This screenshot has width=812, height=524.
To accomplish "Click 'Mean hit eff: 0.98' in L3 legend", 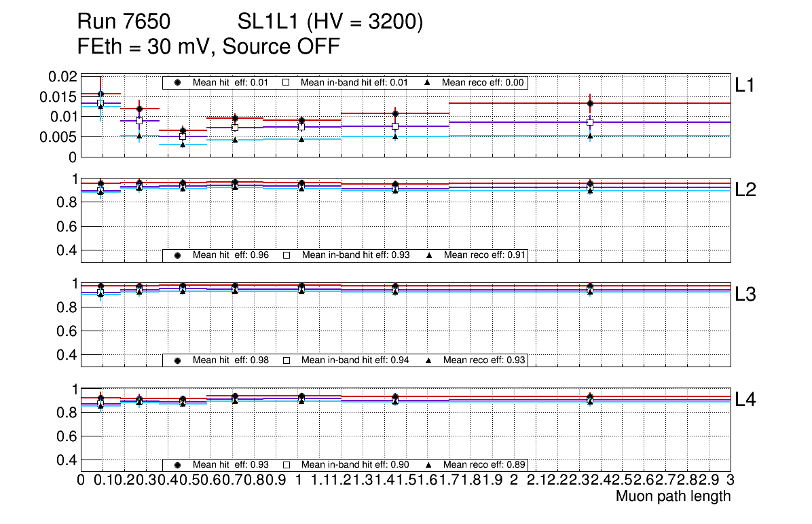I will pyautogui.click(x=231, y=360).
